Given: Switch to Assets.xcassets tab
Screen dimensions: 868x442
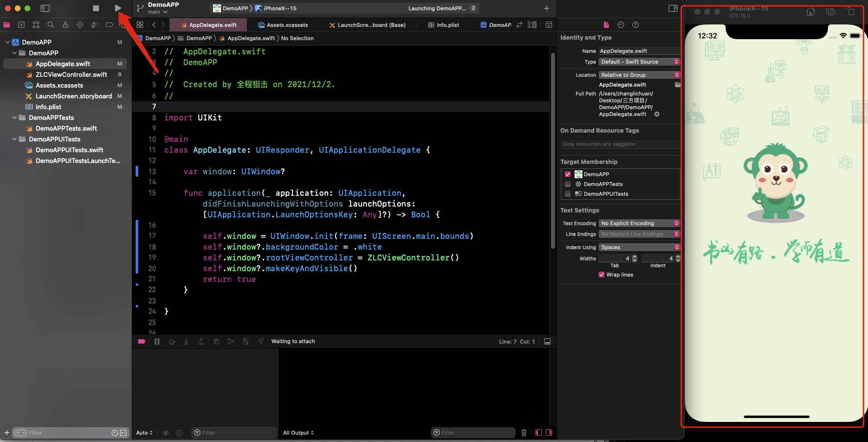Looking at the screenshot, I should click(x=283, y=25).
